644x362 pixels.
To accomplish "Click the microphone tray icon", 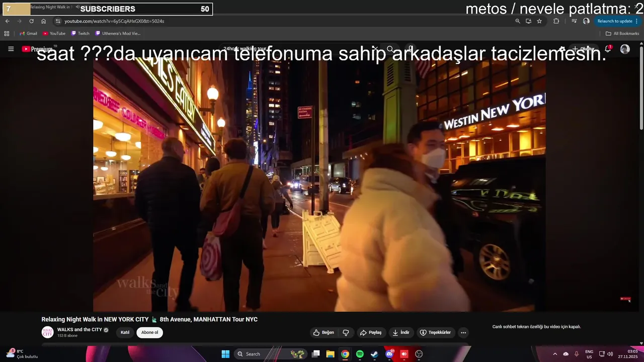I will [577, 354].
